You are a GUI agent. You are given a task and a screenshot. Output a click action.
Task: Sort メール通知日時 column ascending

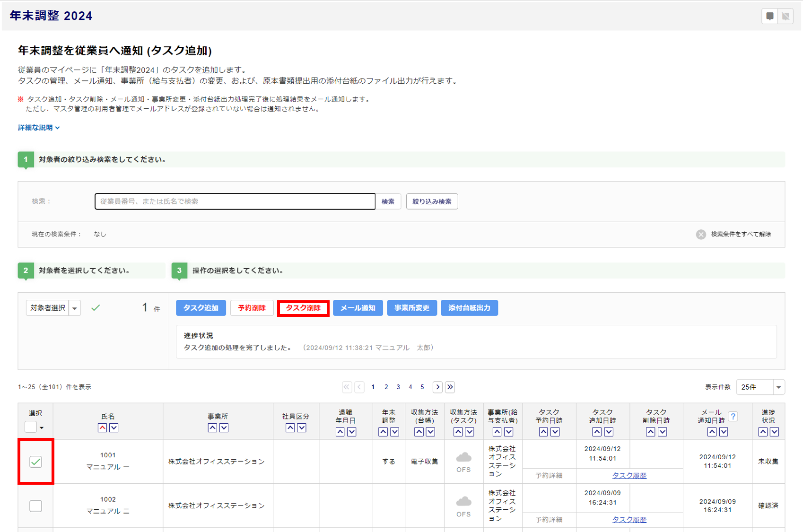click(x=712, y=432)
